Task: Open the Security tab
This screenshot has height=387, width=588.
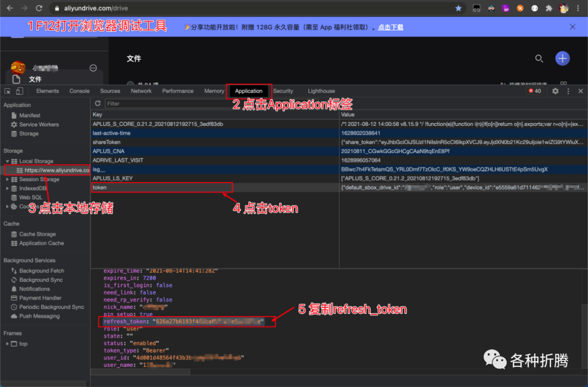Action: tap(283, 91)
